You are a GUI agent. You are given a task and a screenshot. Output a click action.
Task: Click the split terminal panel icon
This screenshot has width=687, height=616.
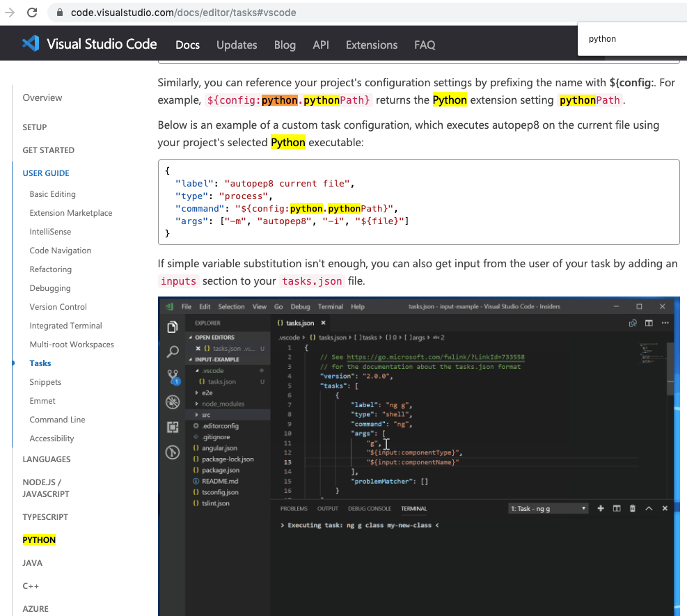(x=616, y=509)
